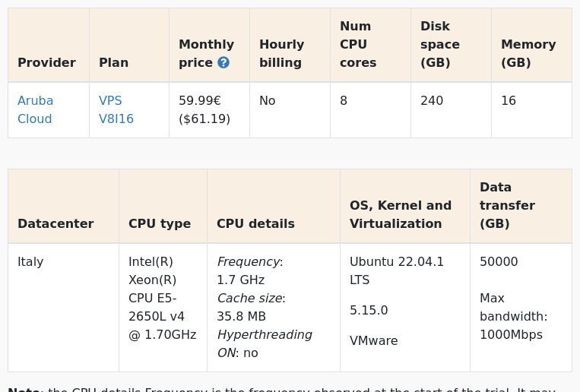The width and height of the screenshot is (580, 392).
Task: Click the Provider column header
Action: coord(46,62)
